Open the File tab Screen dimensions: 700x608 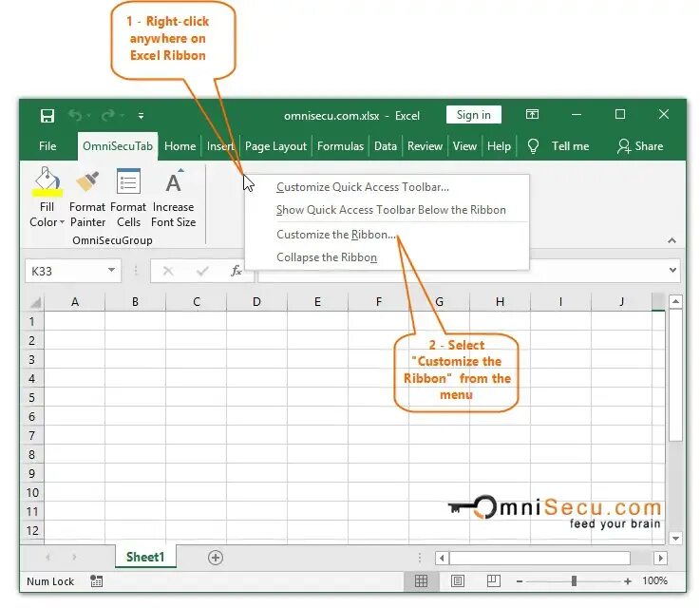pos(47,146)
